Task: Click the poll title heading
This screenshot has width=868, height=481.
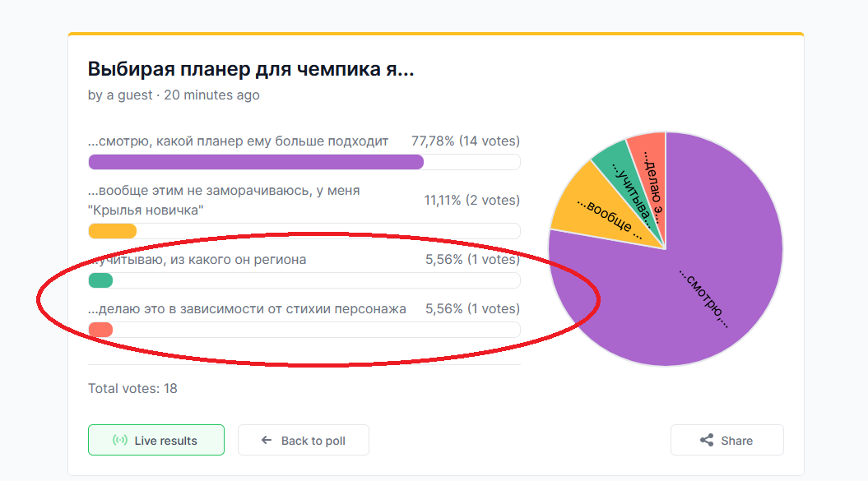Action: [x=251, y=69]
